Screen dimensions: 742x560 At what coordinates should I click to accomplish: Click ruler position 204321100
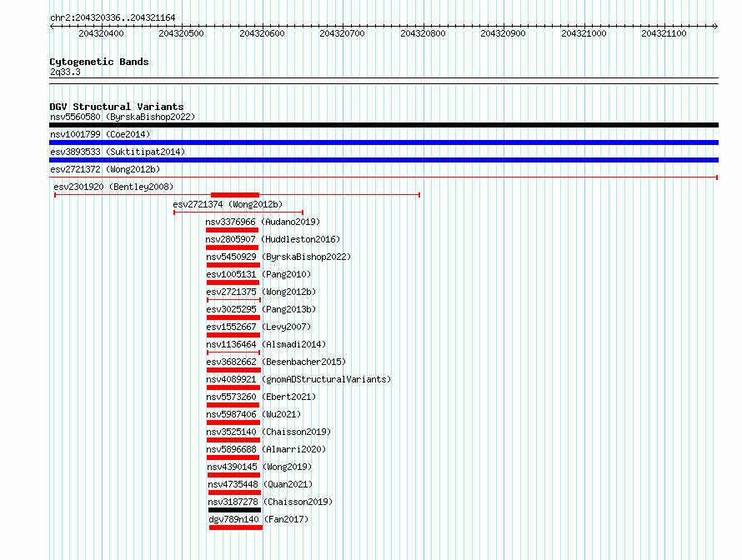click(x=664, y=33)
